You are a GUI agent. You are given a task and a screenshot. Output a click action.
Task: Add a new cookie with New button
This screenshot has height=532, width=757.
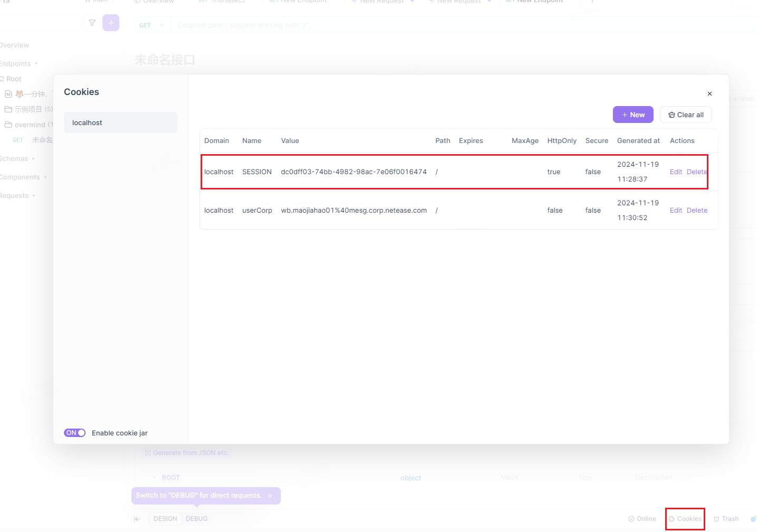pos(633,115)
